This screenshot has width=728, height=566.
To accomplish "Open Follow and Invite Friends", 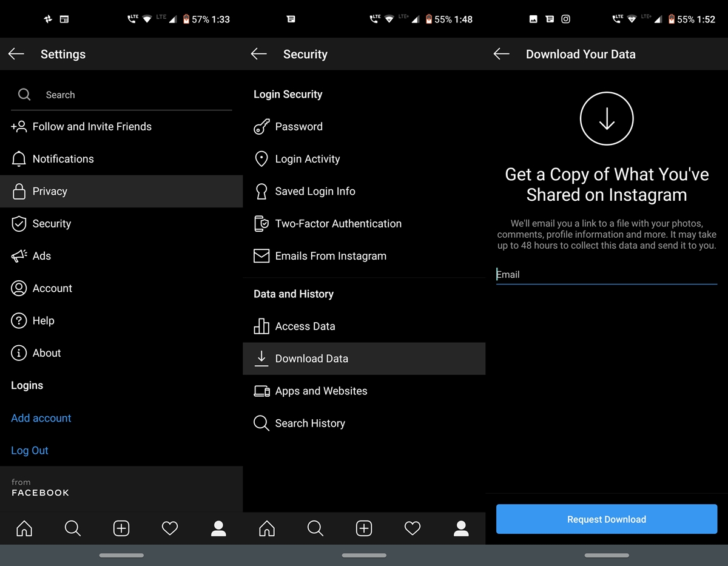I will pos(121,127).
